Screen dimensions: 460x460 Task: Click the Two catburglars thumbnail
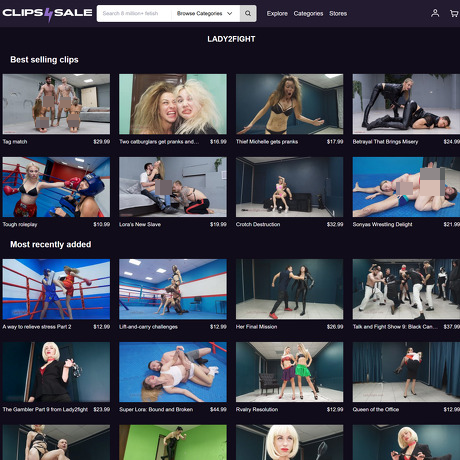coord(173,104)
